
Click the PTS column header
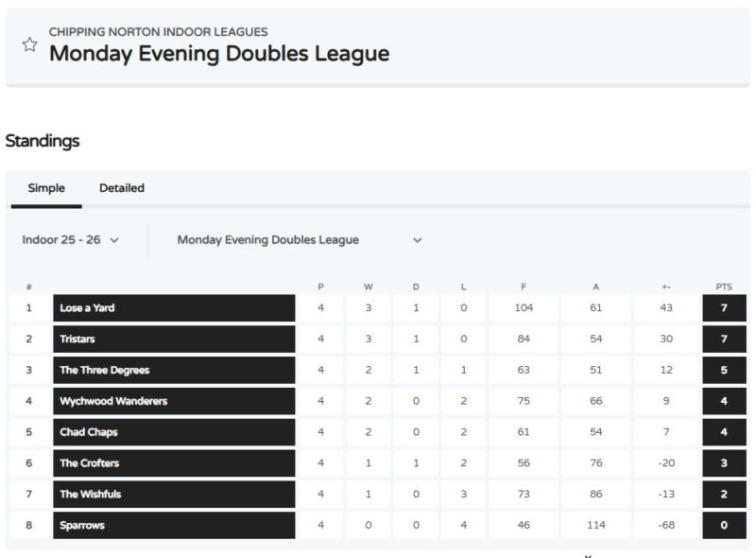click(724, 287)
